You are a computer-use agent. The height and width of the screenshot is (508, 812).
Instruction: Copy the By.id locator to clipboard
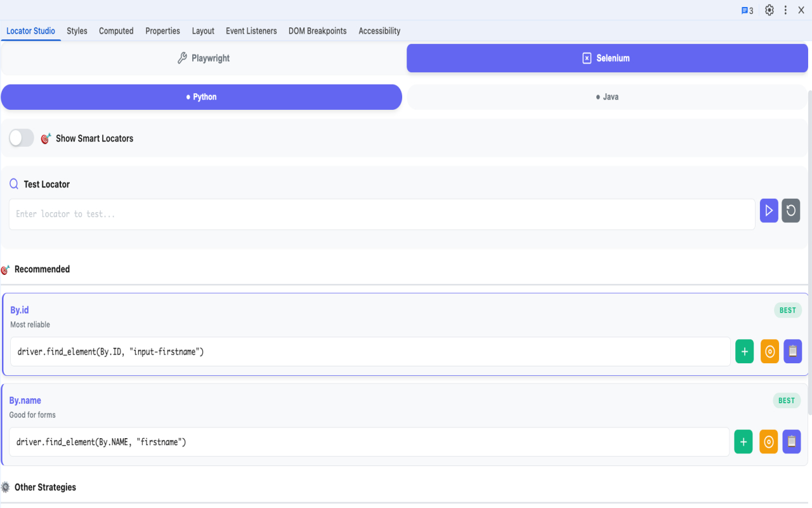coord(792,351)
